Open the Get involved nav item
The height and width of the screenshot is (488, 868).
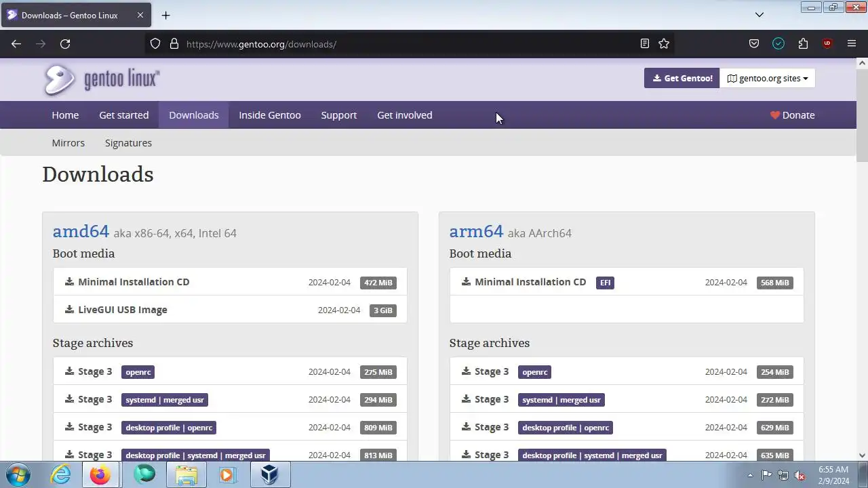405,115
